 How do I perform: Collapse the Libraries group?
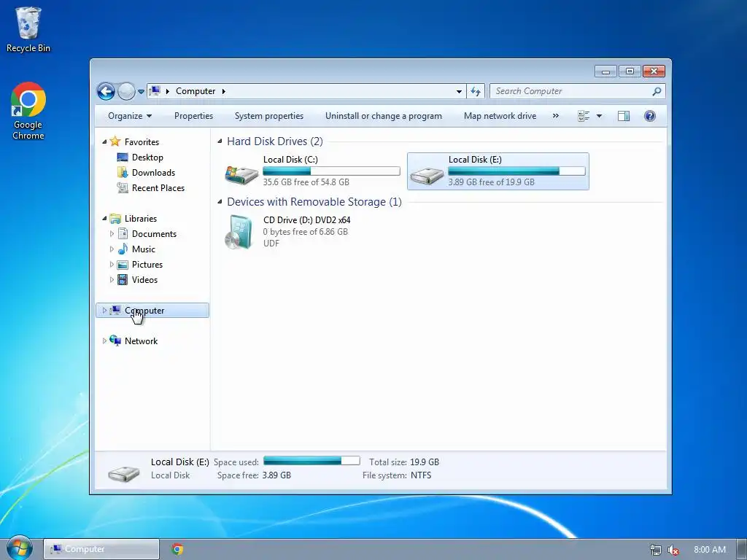click(104, 219)
